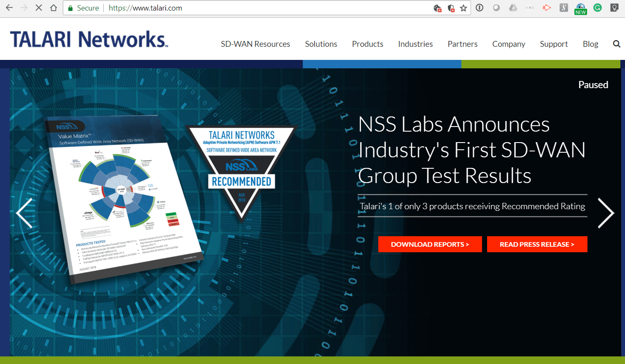This screenshot has height=364, width=625.
Task: Click the Grammarly extension icon
Action: [598, 8]
